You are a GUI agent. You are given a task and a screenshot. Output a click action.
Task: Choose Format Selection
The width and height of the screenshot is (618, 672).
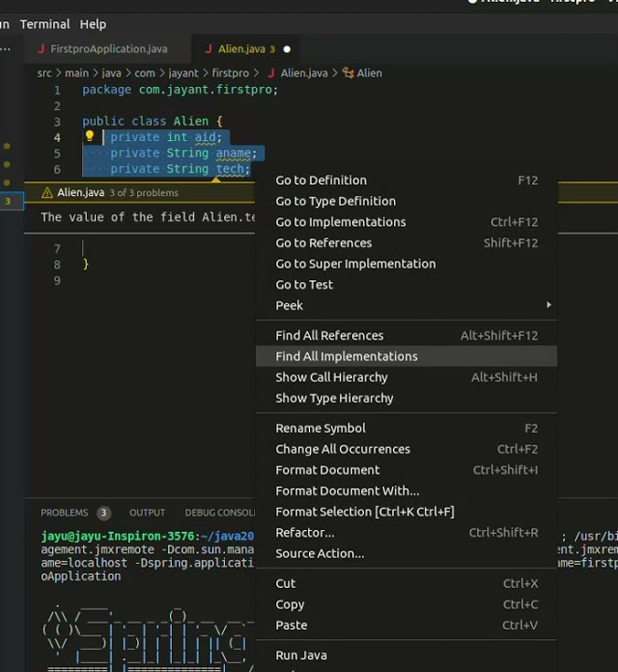click(406, 511)
